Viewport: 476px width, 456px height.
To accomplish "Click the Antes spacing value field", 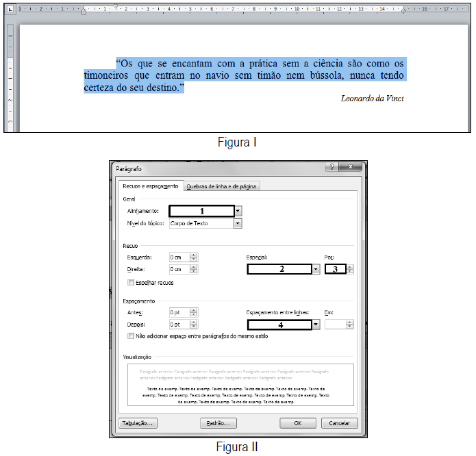I will (x=179, y=312).
